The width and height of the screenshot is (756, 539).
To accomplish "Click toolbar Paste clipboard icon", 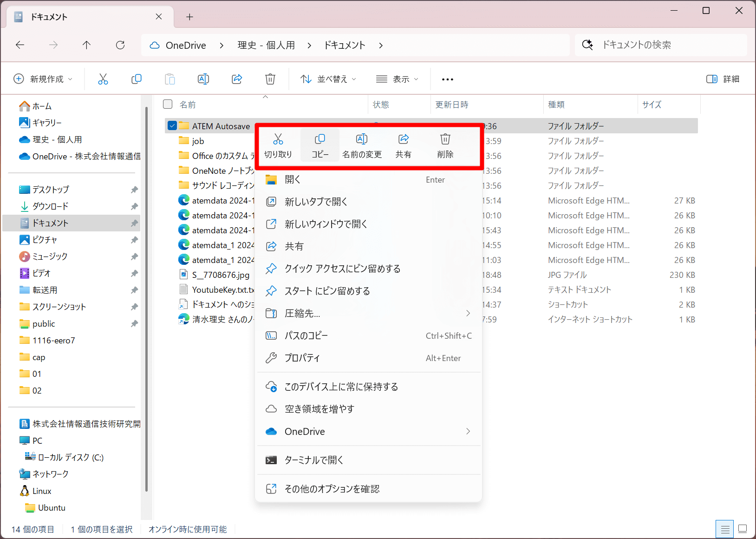I will coord(170,79).
